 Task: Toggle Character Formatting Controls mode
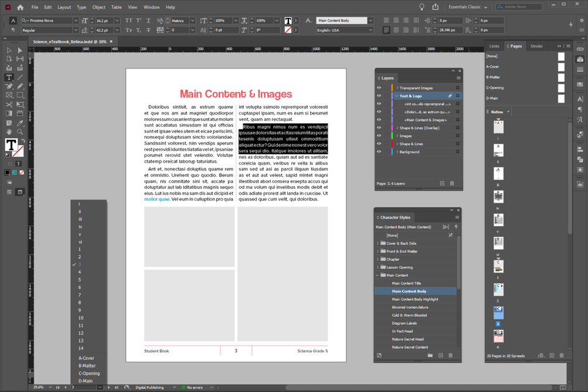(x=13, y=20)
